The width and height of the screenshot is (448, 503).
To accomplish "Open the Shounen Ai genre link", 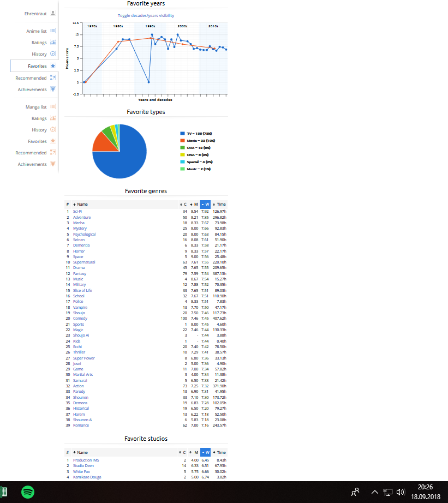I will tap(82, 420).
